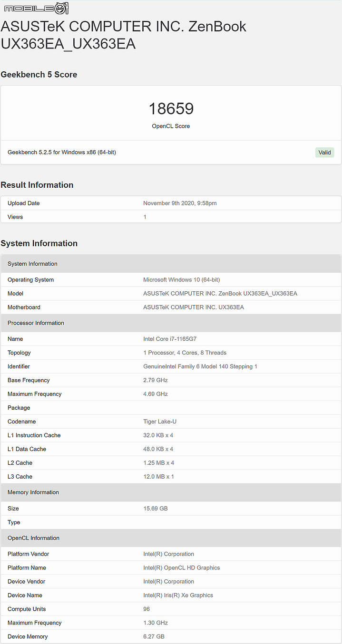Select Compute Units value 96

pyautogui.click(x=147, y=610)
